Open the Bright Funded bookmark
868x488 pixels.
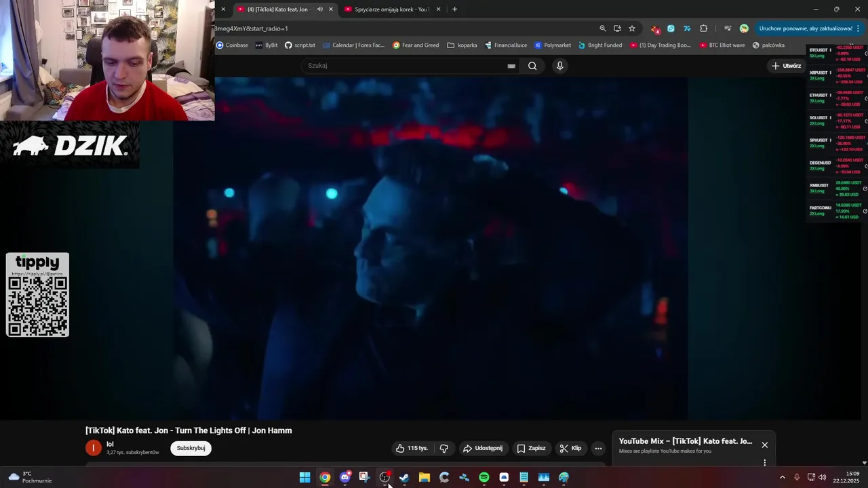click(600, 45)
